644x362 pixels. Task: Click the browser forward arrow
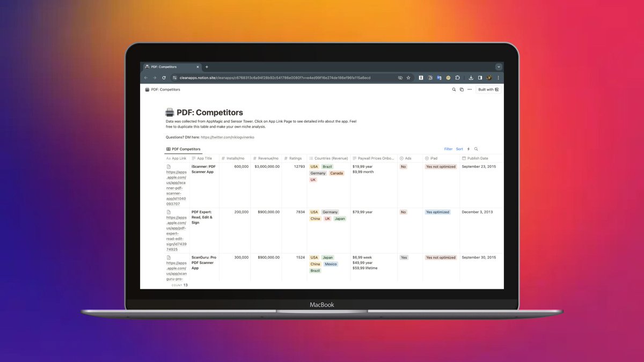coord(155,78)
